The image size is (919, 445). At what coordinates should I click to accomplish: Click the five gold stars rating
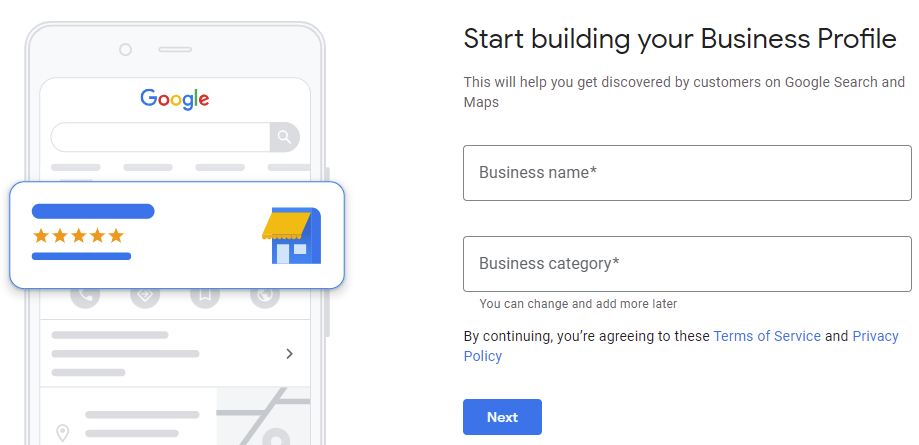coord(78,236)
